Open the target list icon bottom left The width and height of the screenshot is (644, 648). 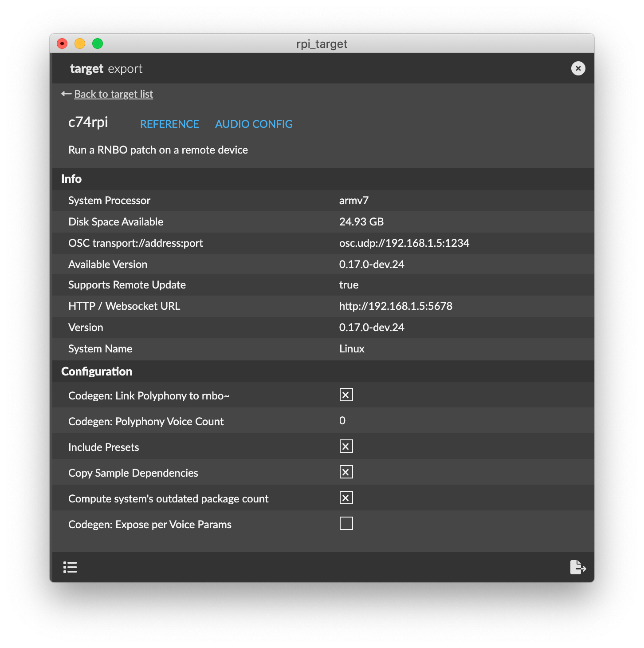tap(71, 567)
